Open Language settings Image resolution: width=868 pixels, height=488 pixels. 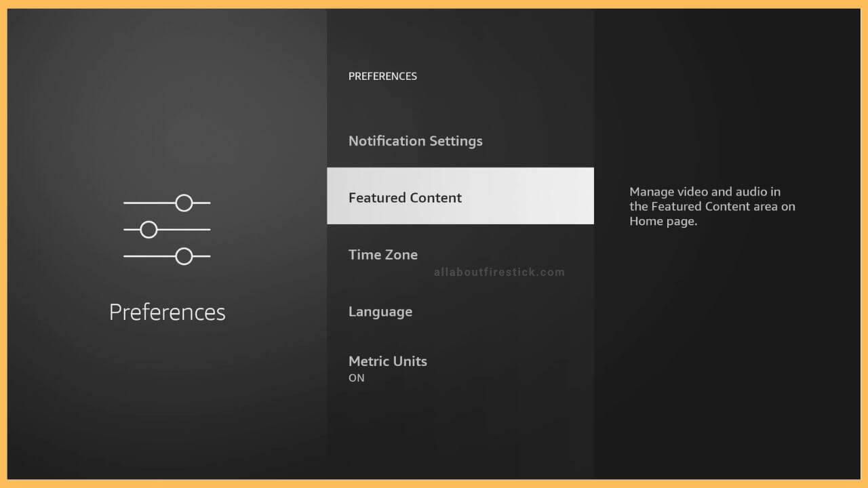coord(380,311)
